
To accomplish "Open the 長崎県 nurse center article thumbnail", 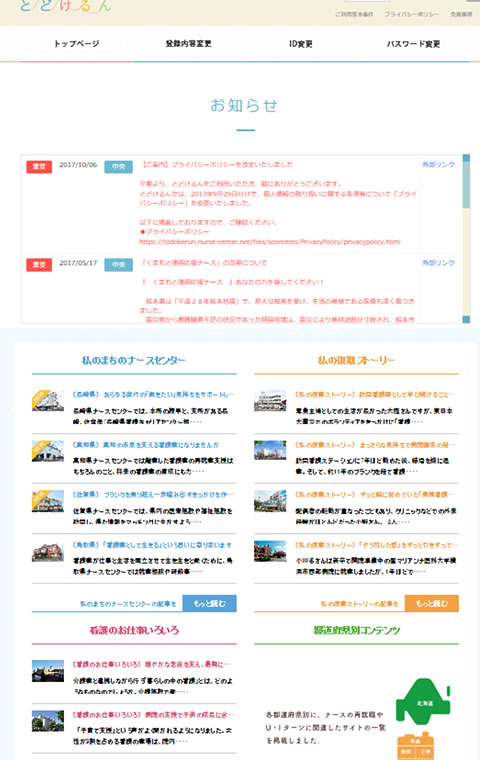I will [48, 401].
